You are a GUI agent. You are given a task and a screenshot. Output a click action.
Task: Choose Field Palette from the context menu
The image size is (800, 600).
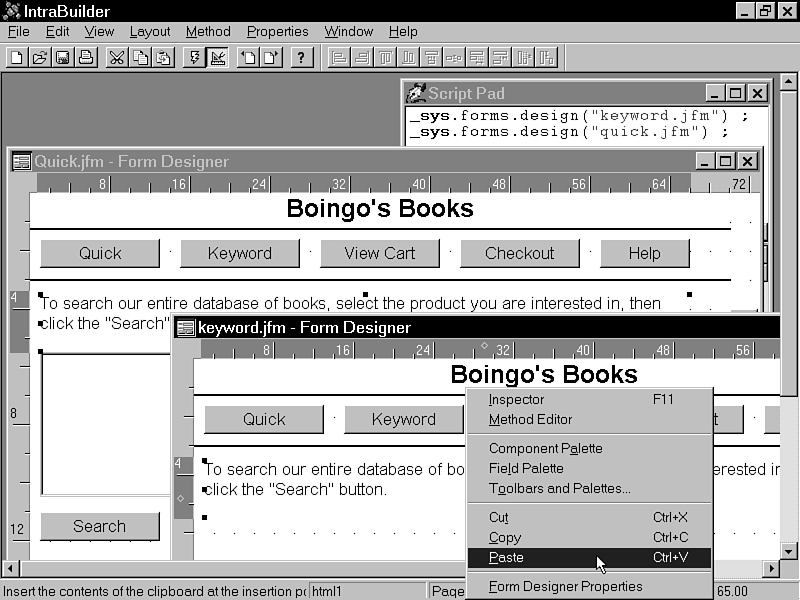click(x=589, y=468)
